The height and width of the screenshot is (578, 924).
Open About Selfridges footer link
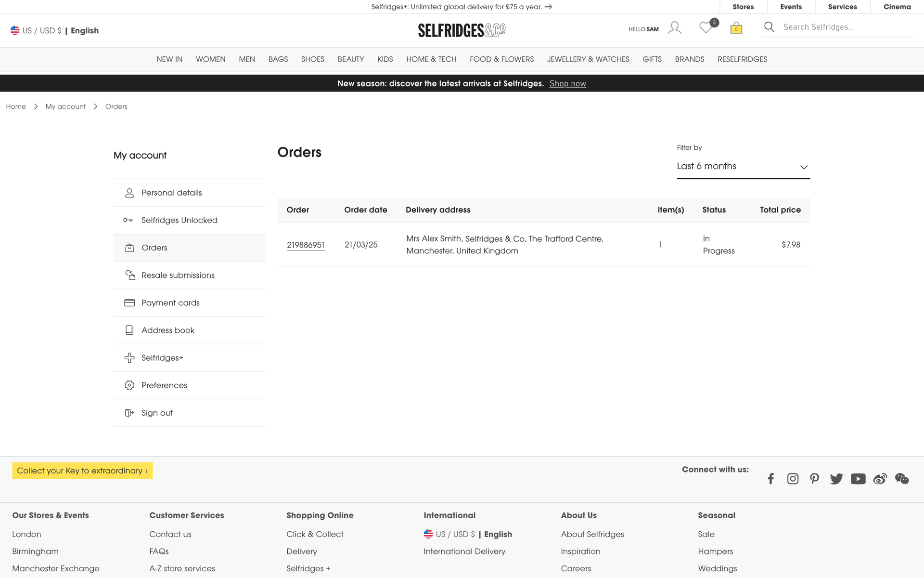point(592,534)
